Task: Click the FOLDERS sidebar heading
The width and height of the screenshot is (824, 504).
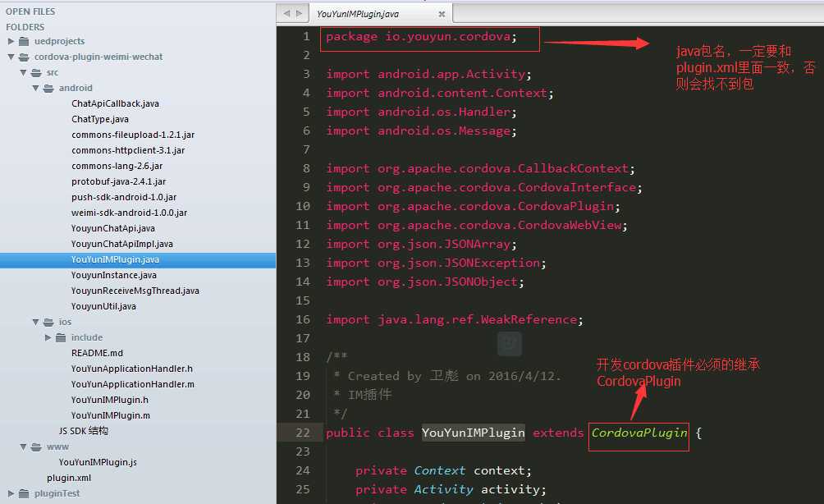Action: pyautogui.click(x=25, y=27)
